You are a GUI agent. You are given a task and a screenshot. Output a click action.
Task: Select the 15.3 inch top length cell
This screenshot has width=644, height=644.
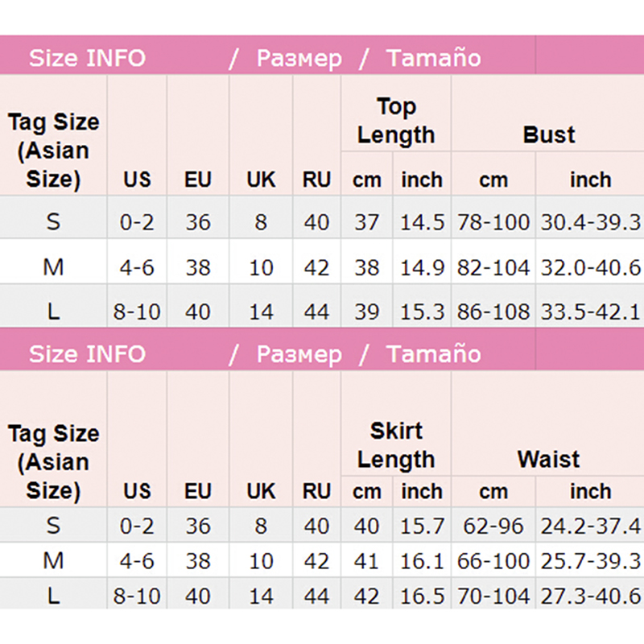[x=423, y=311]
